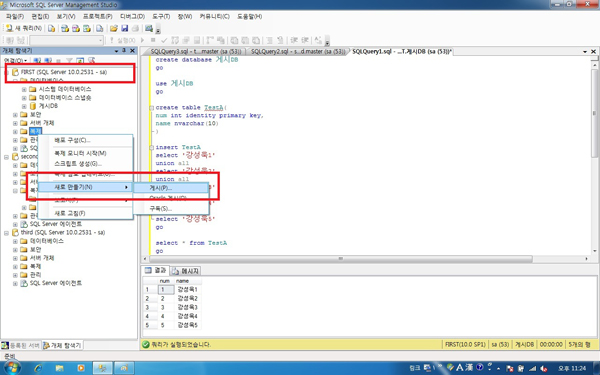Open the 프로젝트(P) menu
This screenshot has width=600, height=375.
click(x=98, y=16)
